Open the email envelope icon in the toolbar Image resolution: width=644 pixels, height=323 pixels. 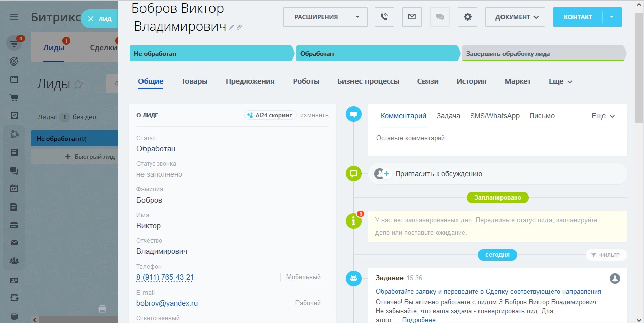[x=412, y=17]
